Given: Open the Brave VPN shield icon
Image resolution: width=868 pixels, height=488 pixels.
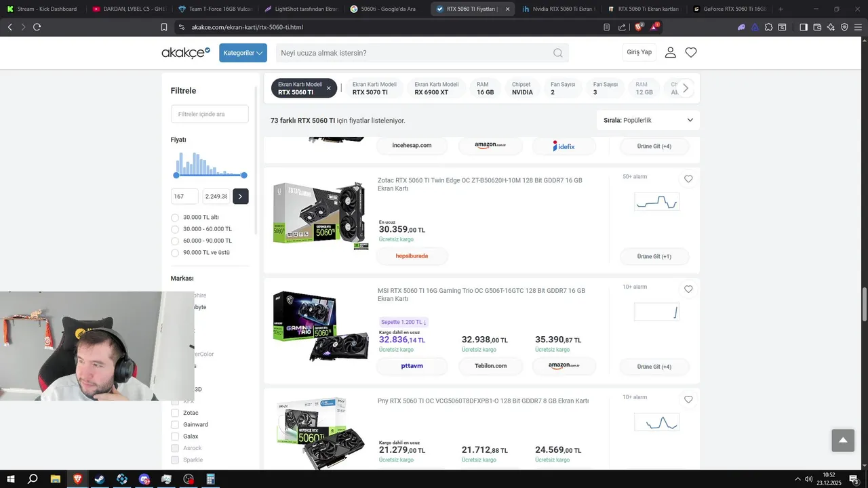Looking at the screenshot, I should [844, 27].
